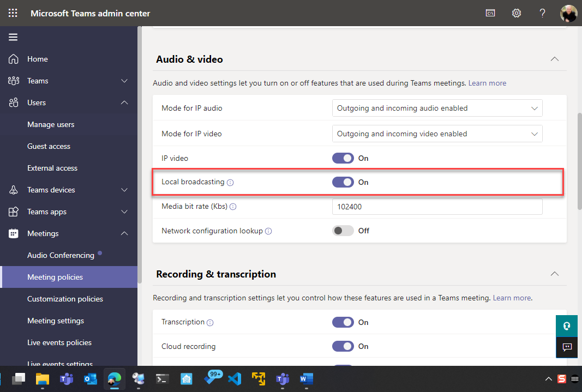Click Learn more in Recording & transcription
Screen dimensions: 582x392
click(x=512, y=298)
